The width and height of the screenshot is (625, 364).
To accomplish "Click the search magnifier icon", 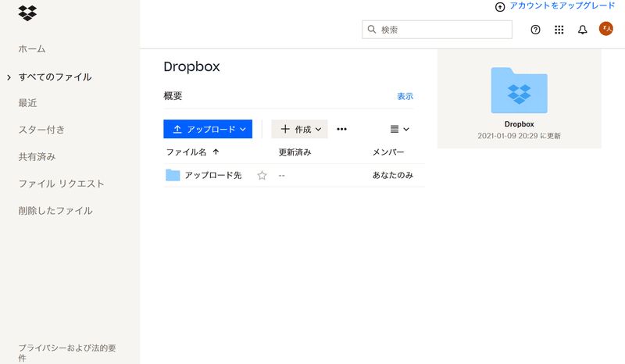I will point(372,30).
